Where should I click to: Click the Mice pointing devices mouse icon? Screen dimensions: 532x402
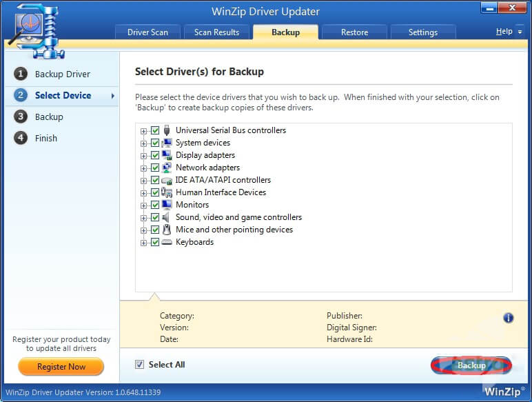point(167,230)
